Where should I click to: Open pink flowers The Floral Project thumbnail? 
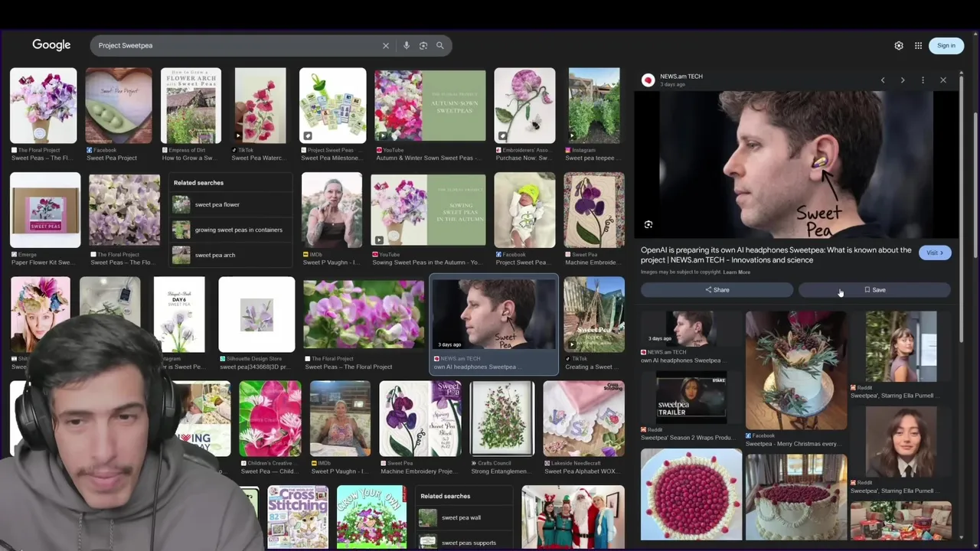click(x=364, y=315)
